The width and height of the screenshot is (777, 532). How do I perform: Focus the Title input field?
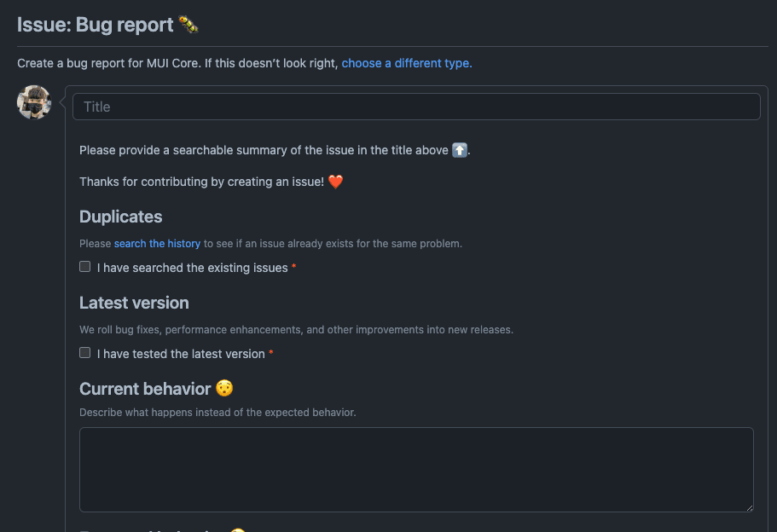click(416, 107)
